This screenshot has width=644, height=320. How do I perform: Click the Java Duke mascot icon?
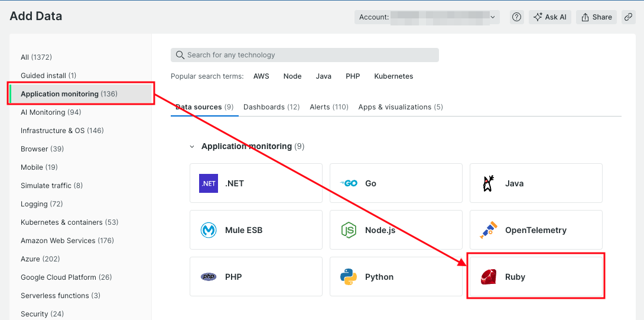[x=489, y=183]
